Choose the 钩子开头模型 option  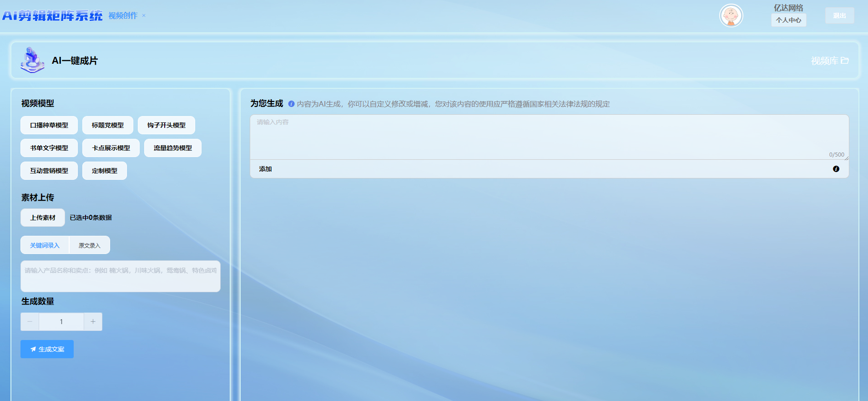click(x=167, y=125)
